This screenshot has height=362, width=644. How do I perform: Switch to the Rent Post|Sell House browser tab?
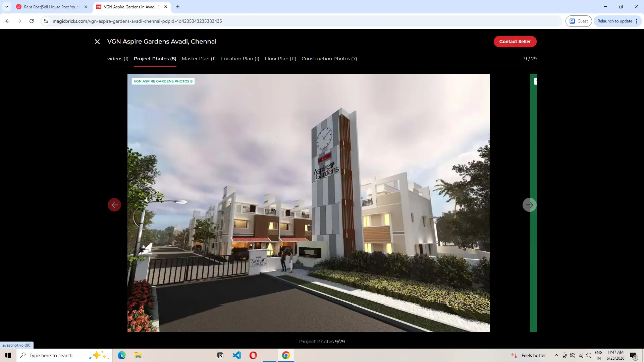pyautogui.click(x=50, y=7)
